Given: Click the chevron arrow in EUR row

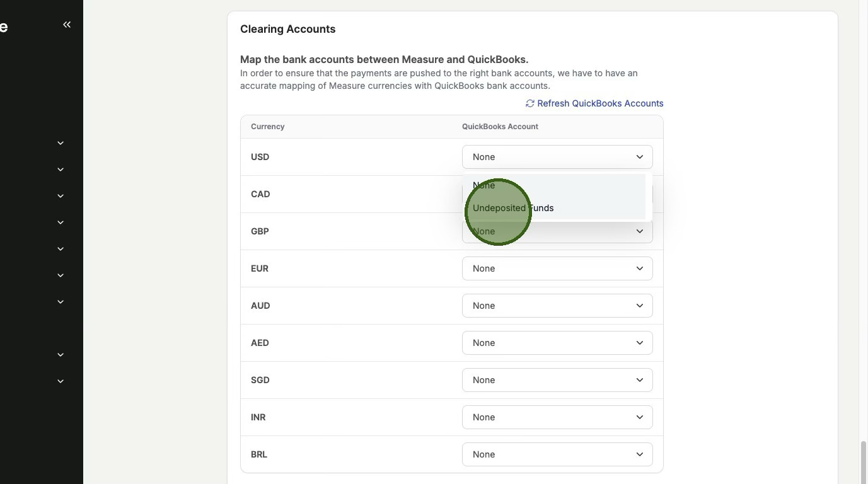Looking at the screenshot, I should click(x=639, y=268).
